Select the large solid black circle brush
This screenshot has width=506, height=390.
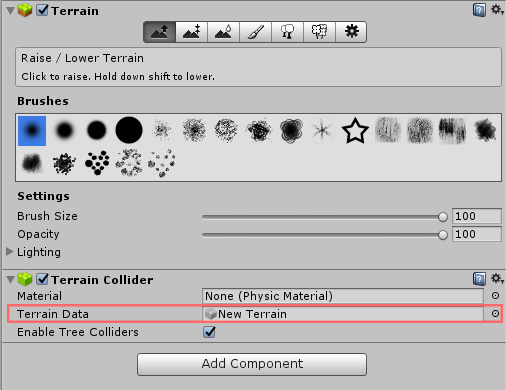coord(129,130)
